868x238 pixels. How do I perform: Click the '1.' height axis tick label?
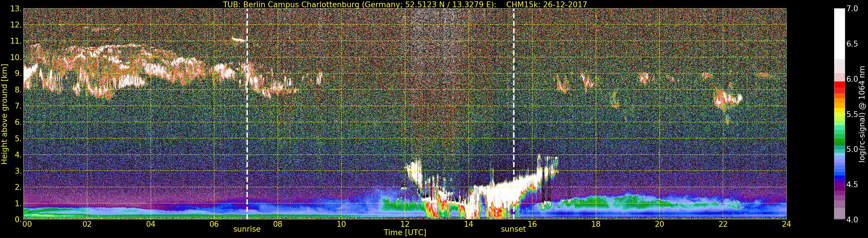tap(18, 203)
